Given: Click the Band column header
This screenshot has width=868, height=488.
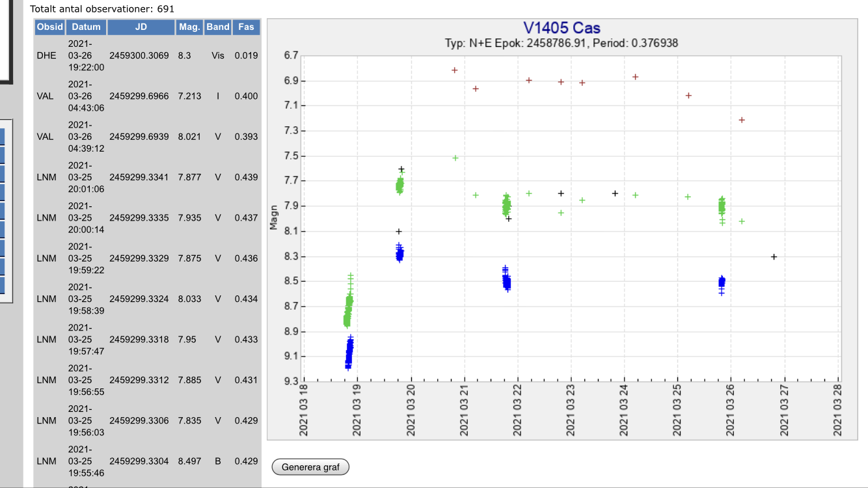Looking at the screenshot, I should [x=218, y=27].
